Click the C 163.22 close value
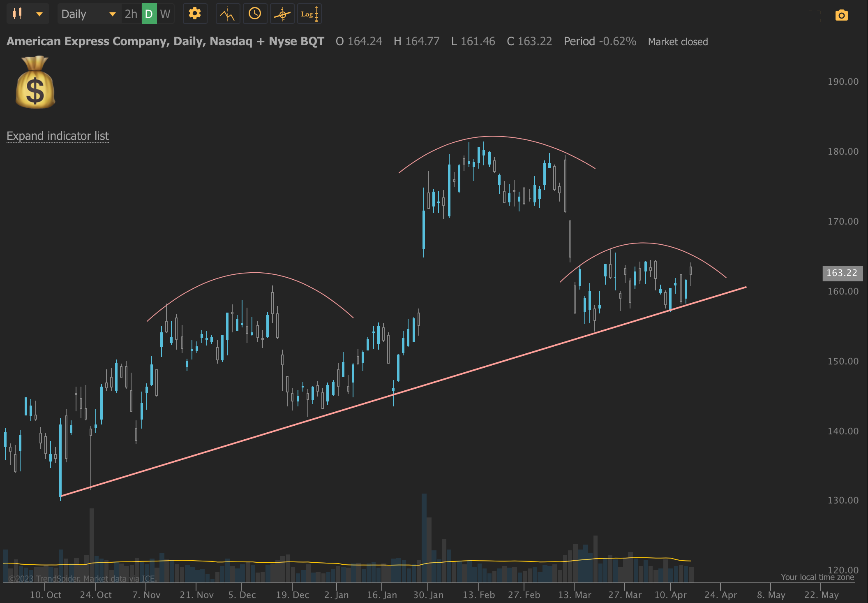The width and height of the screenshot is (868, 603). tap(529, 41)
